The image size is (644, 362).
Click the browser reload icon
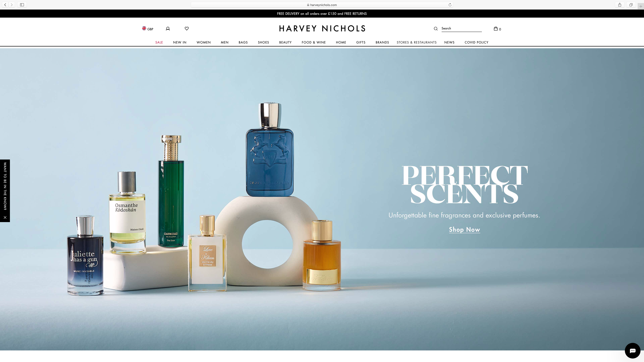pos(450,5)
